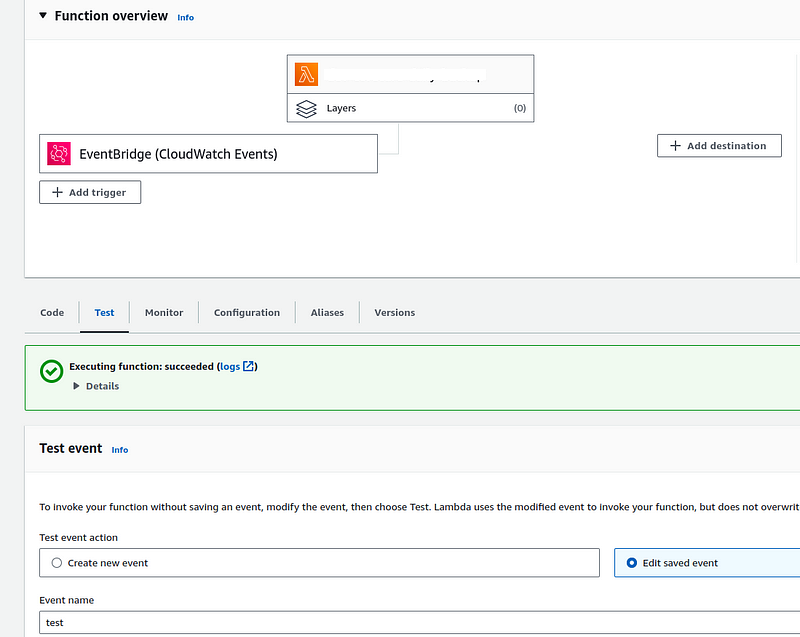This screenshot has width=800, height=637.
Task: Switch to the Configuration tab
Action: click(246, 312)
